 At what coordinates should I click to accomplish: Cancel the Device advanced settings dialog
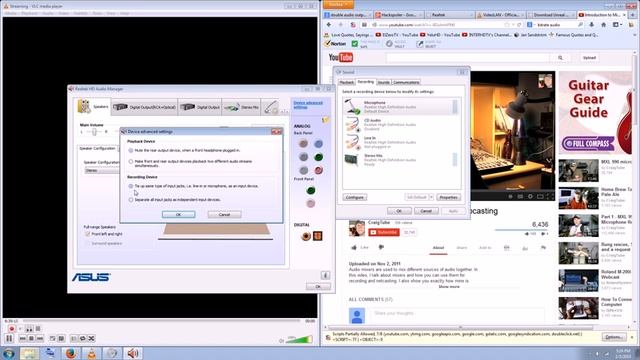tap(224, 214)
